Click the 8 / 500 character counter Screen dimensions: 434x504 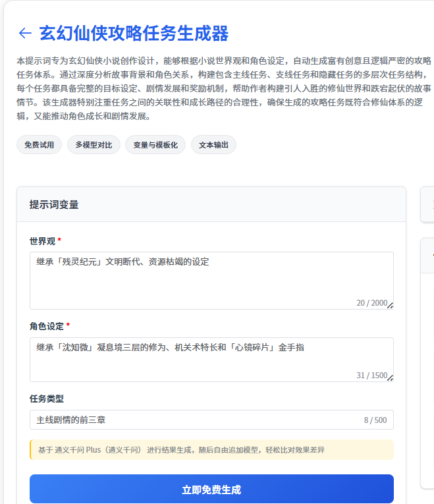(375, 420)
